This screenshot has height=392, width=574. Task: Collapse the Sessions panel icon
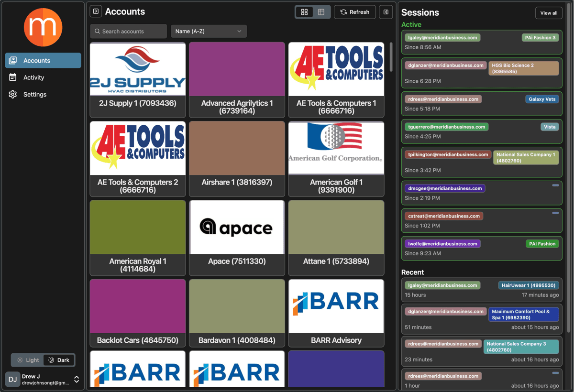(386, 12)
